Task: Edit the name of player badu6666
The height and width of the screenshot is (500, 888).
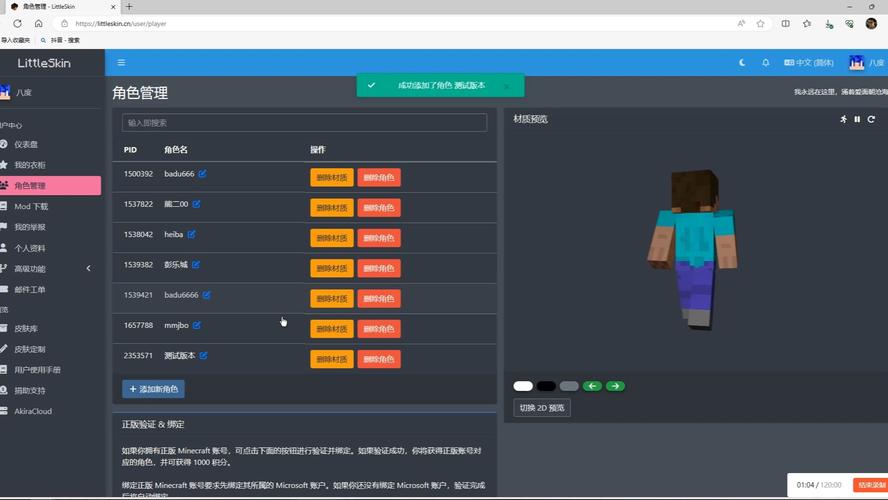Action: click(x=207, y=294)
